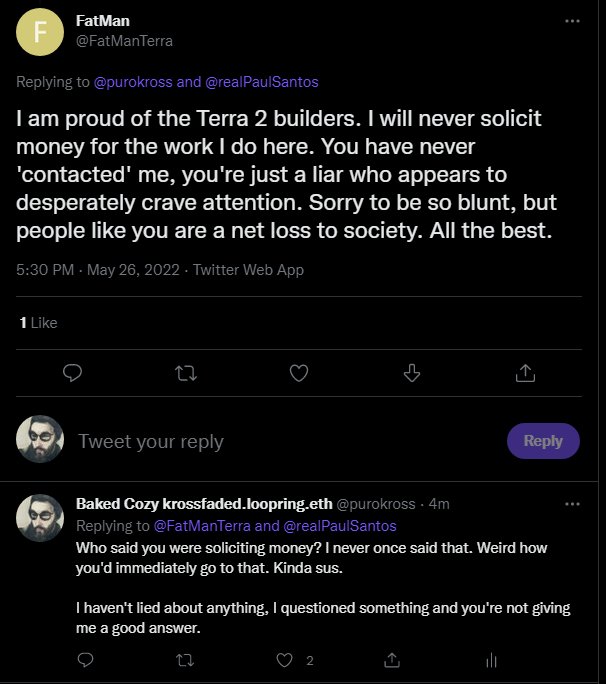Open more options for FatMan's tweet
The height and width of the screenshot is (684, 606).
(x=571, y=20)
